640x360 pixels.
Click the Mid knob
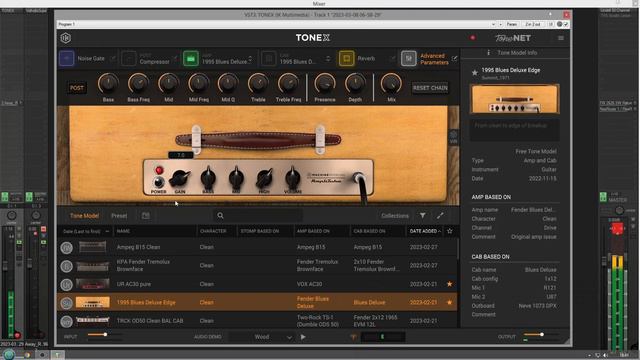click(x=169, y=84)
